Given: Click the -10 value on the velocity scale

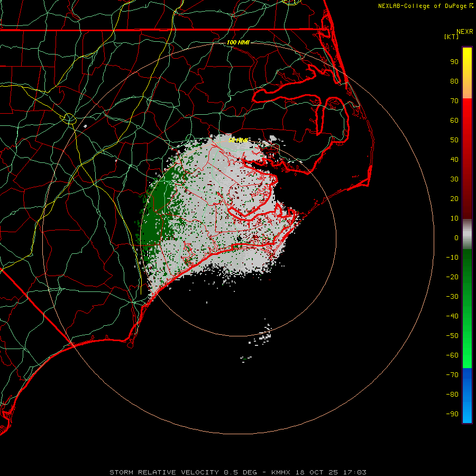Looking at the screenshot, I should click(x=452, y=258).
